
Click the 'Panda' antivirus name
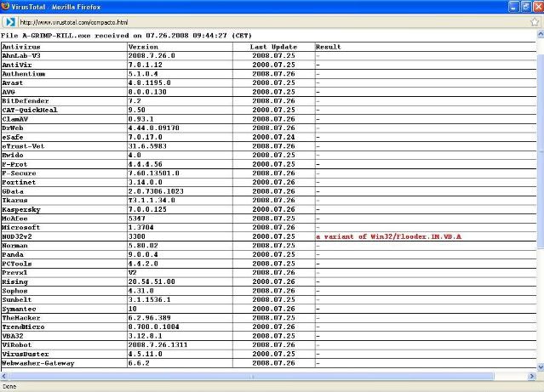(x=13, y=254)
